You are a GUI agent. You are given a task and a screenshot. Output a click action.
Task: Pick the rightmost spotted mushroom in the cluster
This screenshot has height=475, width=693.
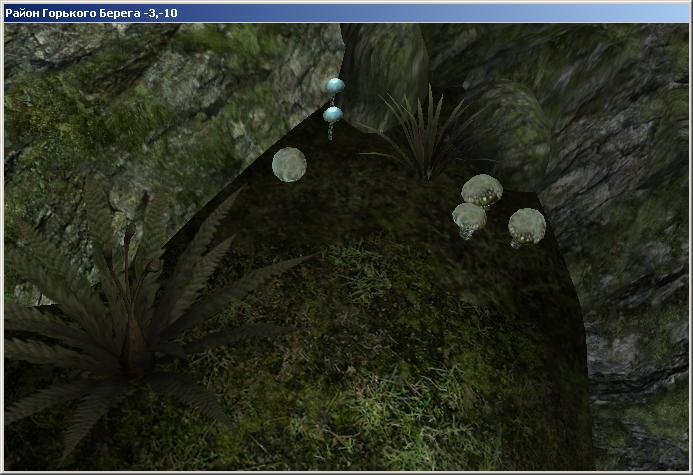[527, 227]
